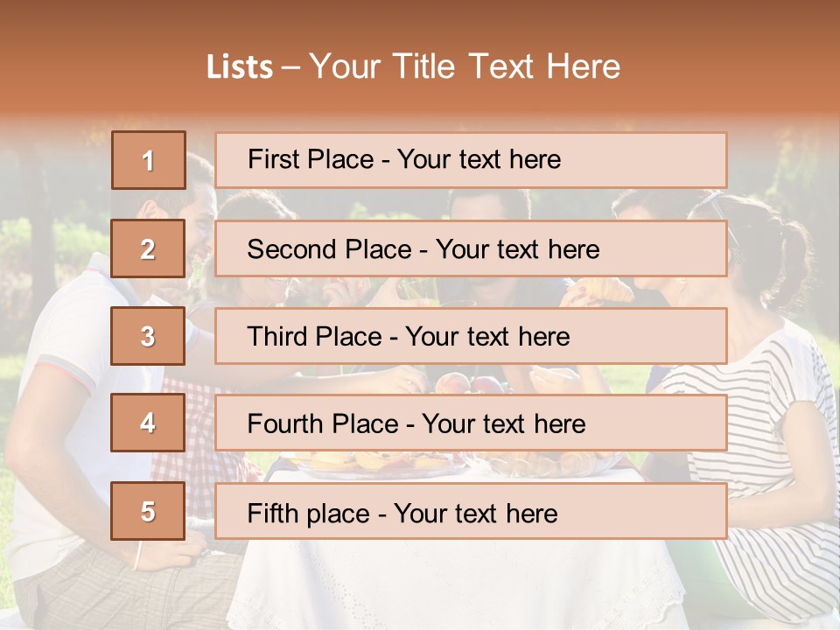Click the number 1 box
The height and width of the screenshot is (630, 840).
pos(149,160)
